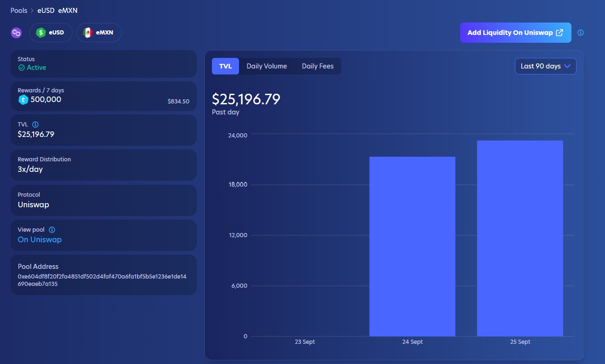
Task: Click the 3x/day reward distribution value
Action: (30, 169)
